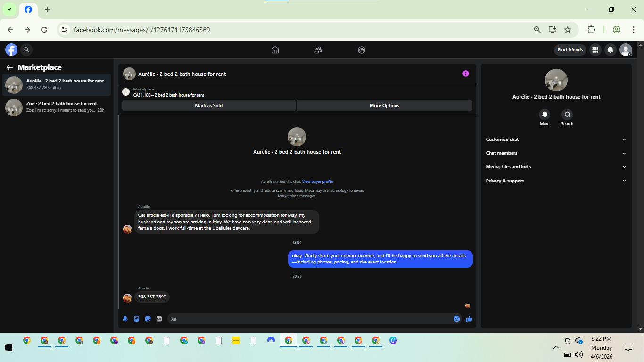Open the Windows Start menu
The image size is (644, 362).
point(8,348)
